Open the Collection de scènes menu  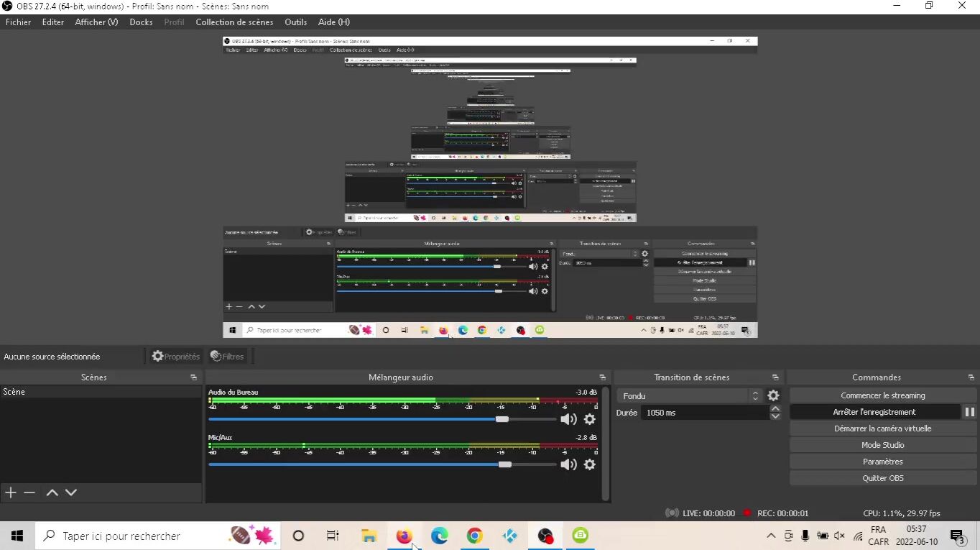tap(234, 22)
